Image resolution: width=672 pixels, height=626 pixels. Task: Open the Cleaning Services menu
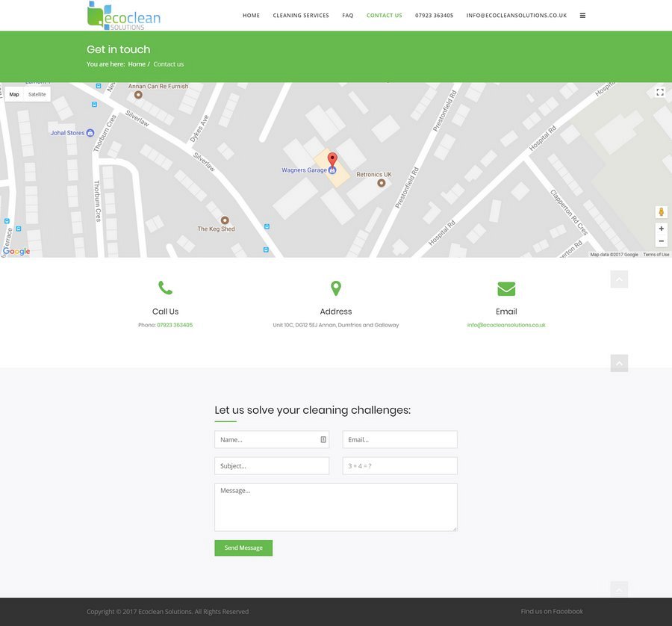pos(301,16)
